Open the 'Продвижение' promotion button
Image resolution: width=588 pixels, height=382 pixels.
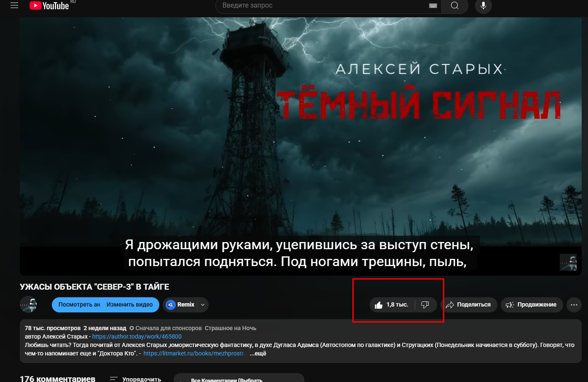pos(532,305)
